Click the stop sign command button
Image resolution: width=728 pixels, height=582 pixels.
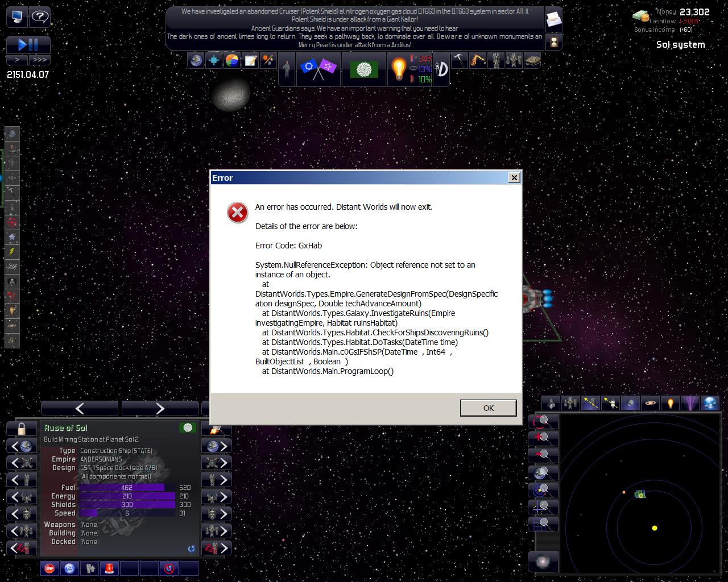(x=49, y=568)
